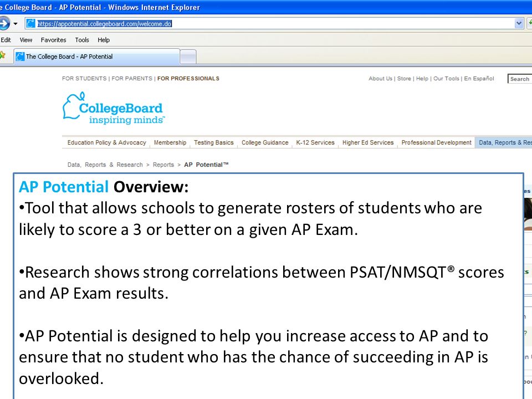Click the browser forward arrow button
532x399 pixels.
pos(3,23)
